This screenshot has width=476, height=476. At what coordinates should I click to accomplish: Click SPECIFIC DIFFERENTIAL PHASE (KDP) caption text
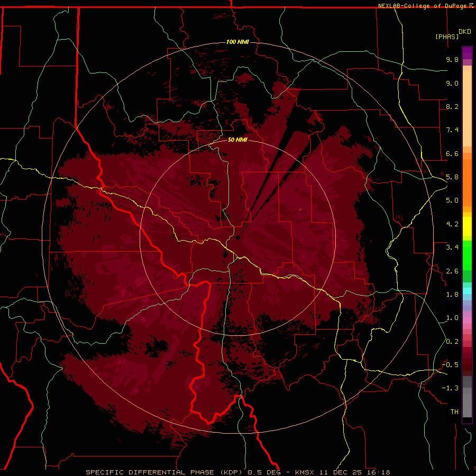[x=163, y=472]
